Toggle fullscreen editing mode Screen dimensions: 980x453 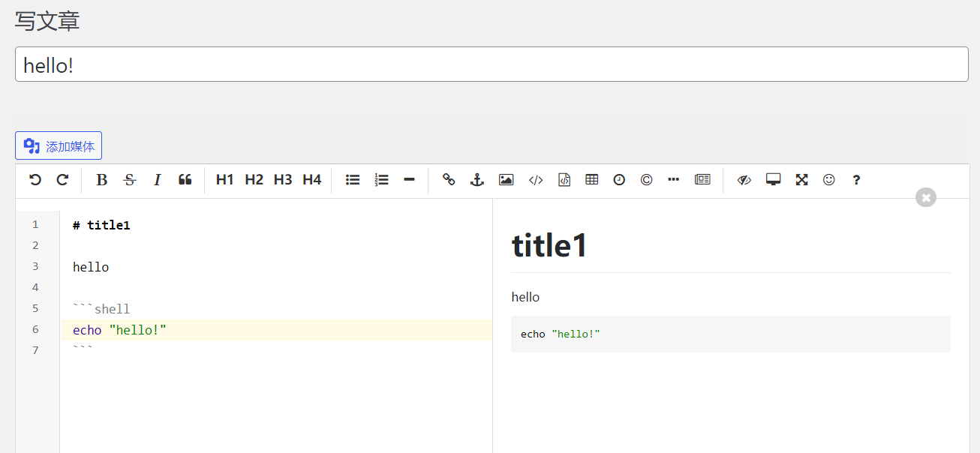801,180
